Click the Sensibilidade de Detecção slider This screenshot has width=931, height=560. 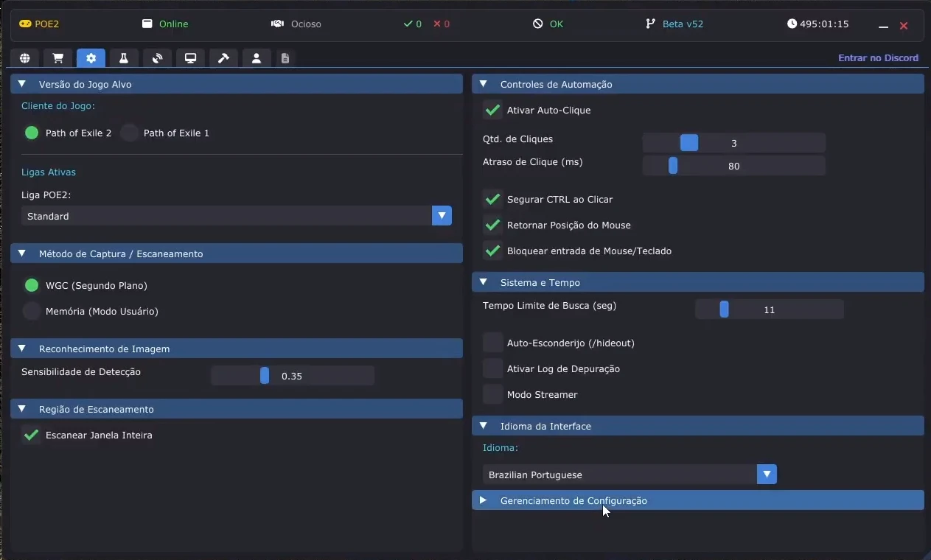(x=293, y=377)
